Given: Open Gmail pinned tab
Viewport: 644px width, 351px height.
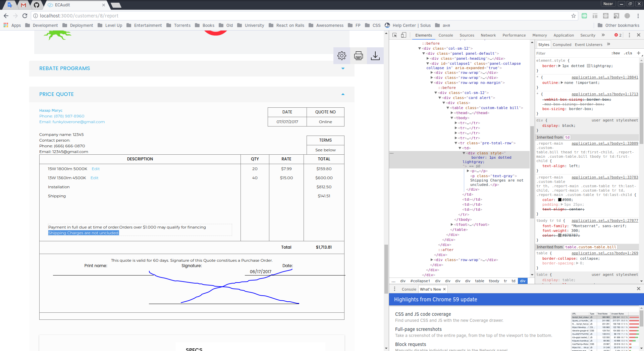Looking at the screenshot, I should click(x=23, y=5).
